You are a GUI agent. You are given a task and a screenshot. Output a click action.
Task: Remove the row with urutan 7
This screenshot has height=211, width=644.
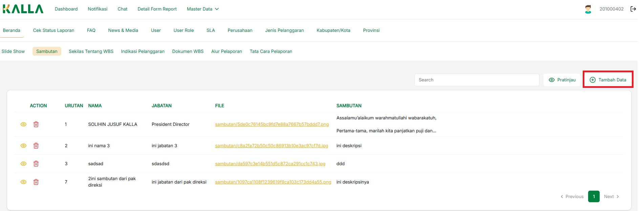click(x=36, y=182)
